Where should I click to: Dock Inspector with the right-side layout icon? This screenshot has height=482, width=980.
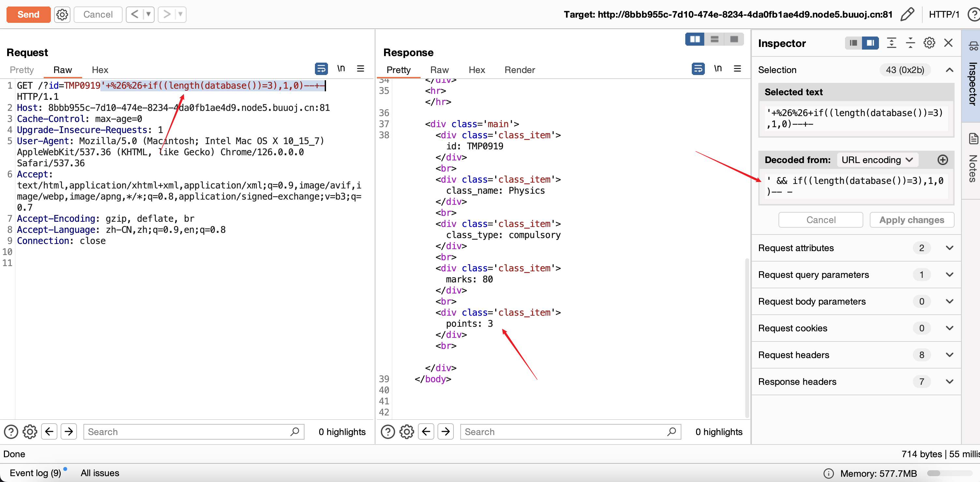[870, 43]
